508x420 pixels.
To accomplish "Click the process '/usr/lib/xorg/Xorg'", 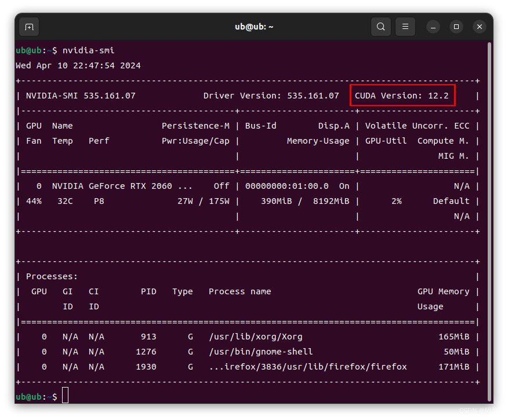I will pyautogui.click(x=256, y=337).
